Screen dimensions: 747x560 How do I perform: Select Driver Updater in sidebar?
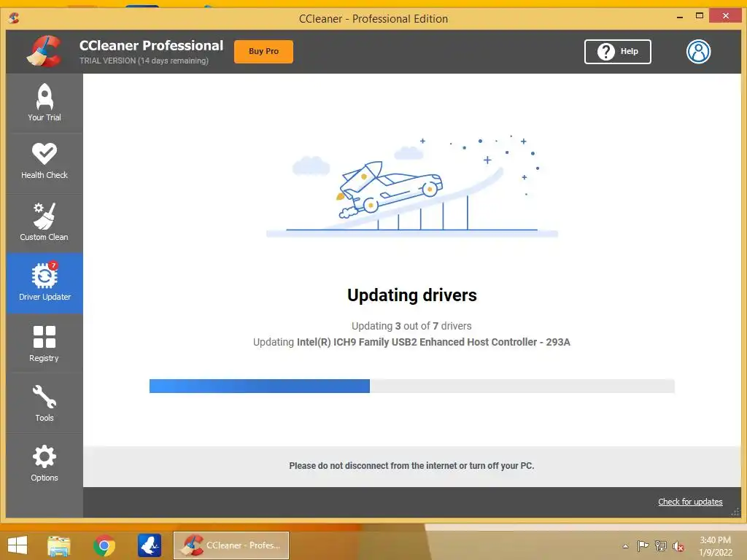pos(44,283)
